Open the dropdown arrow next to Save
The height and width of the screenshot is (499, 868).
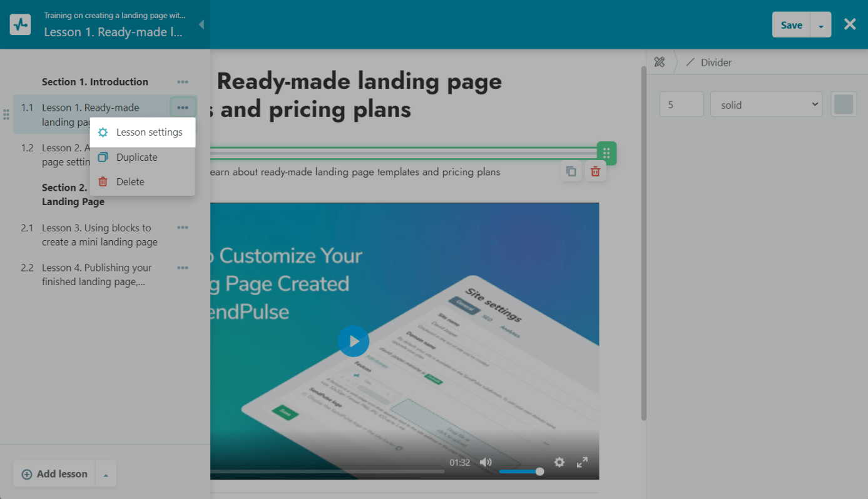(821, 26)
